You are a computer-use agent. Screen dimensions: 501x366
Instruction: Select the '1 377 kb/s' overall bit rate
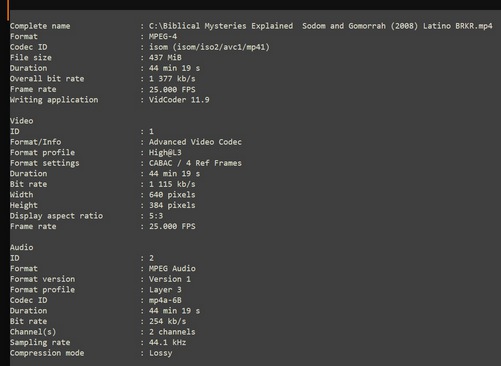(x=172, y=79)
